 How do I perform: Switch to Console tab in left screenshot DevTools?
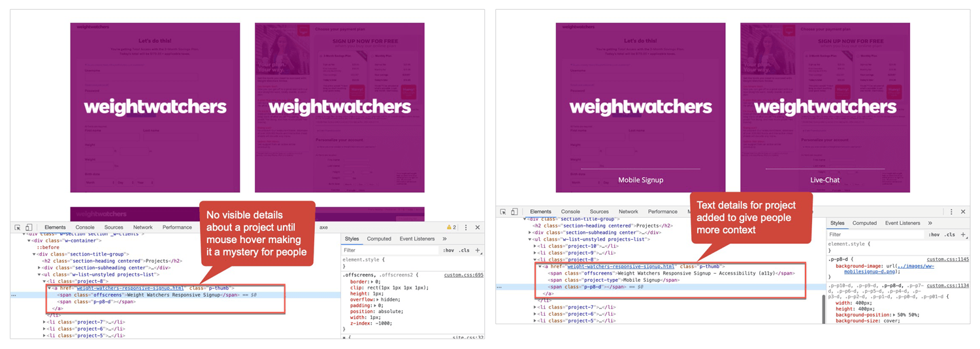tap(85, 227)
